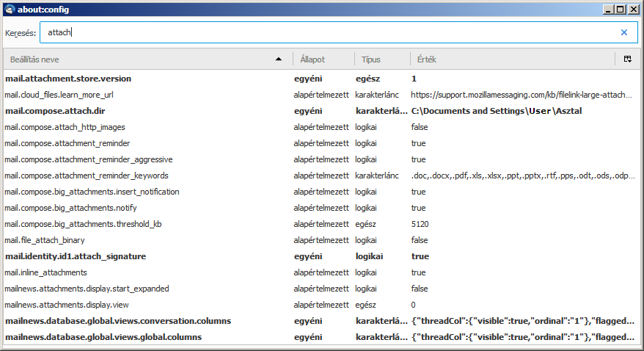Viewport: 644px width, 351px height.
Task: Click karakterlánc type of learn_more_url row
Action: (377, 95)
